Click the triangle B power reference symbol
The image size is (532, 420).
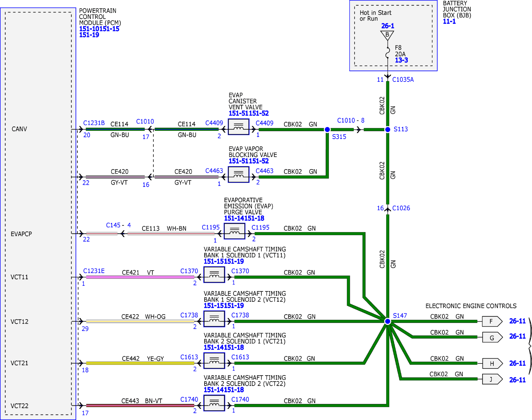pyautogui.click(x=387, y=35)
